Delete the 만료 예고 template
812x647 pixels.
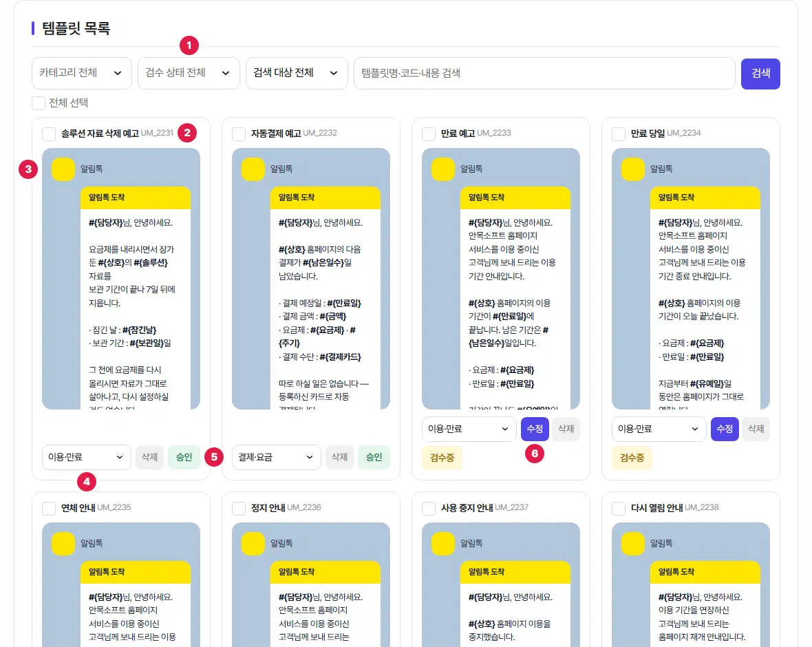(566, 429)
